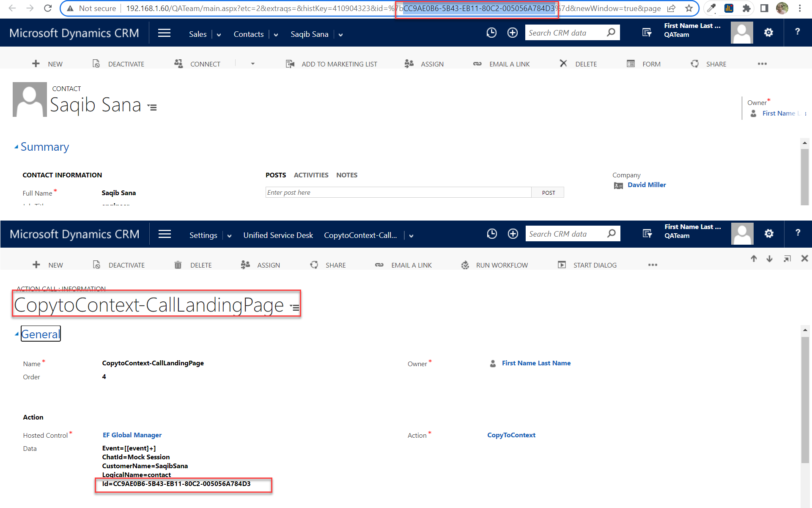Viewport: 812px width, 508px height.
Task: Click the Email a Link icon for contact
Action: (477, 64)
